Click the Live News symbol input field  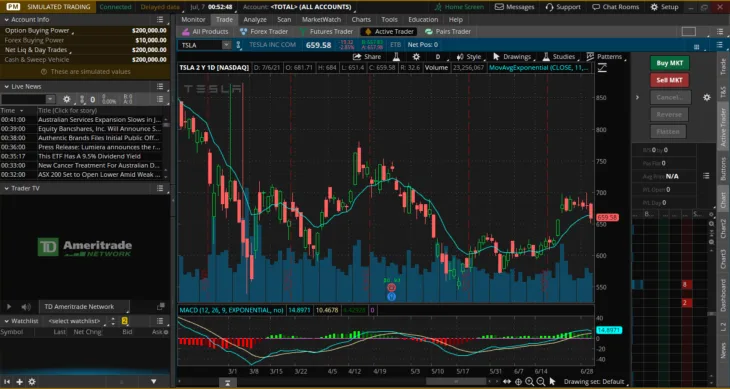coord(23,99)
